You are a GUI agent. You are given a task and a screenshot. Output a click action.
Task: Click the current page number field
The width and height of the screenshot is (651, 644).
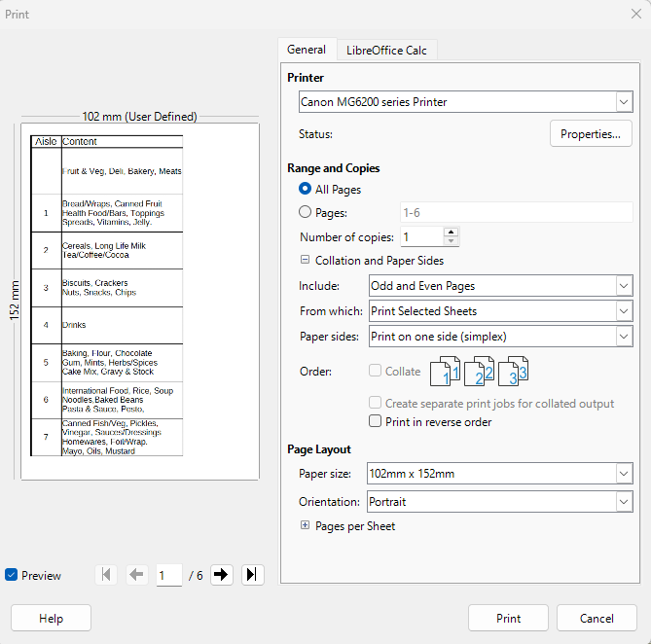tap(168, 575)
